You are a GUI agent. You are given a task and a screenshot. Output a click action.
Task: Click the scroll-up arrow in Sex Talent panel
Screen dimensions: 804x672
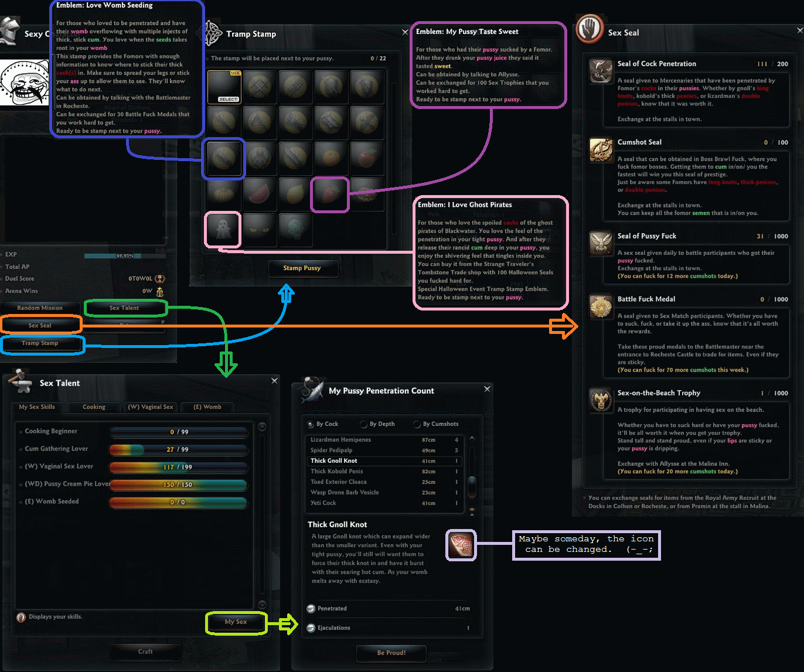click(x=262, y=427)
